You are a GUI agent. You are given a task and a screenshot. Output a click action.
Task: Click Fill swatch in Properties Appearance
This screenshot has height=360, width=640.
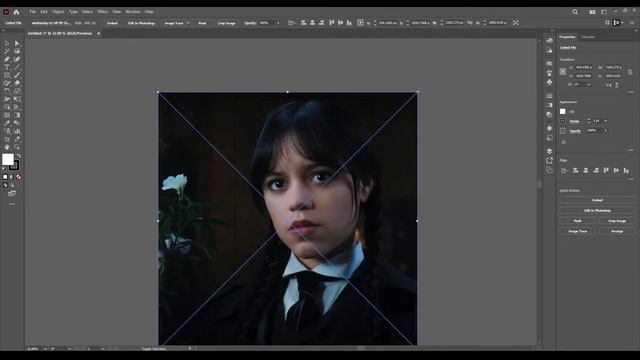click(x=563, y=111)
